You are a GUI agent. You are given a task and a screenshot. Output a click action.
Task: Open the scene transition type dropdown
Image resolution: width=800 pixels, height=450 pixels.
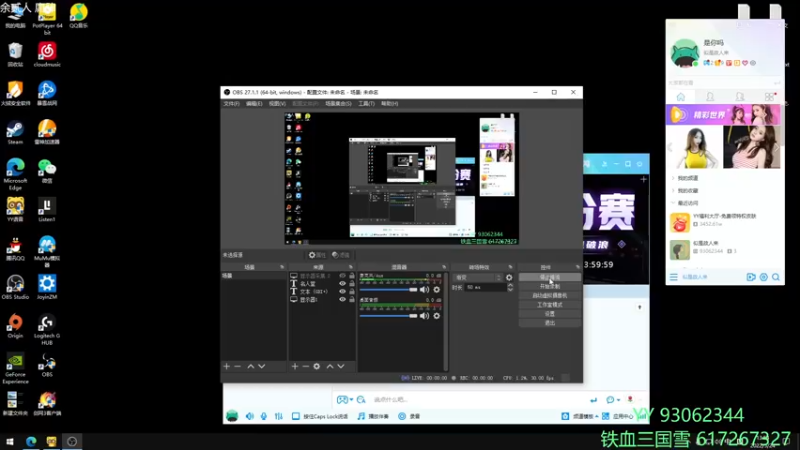point(478,278)
